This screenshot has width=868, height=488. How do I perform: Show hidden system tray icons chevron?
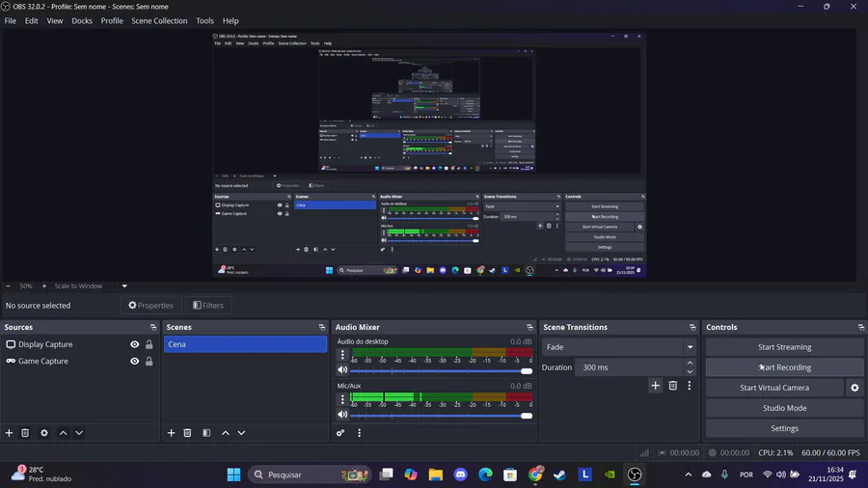tap(688, 474)
